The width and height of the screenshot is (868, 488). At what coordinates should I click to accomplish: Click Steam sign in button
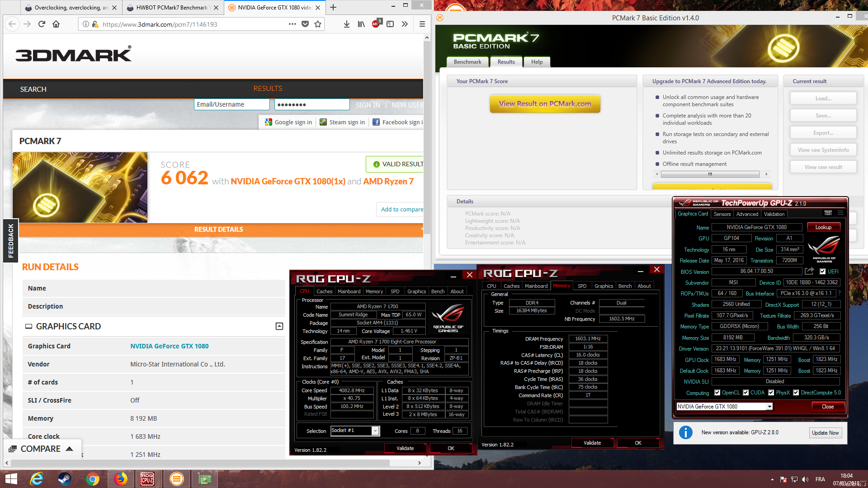coord(343,122)
